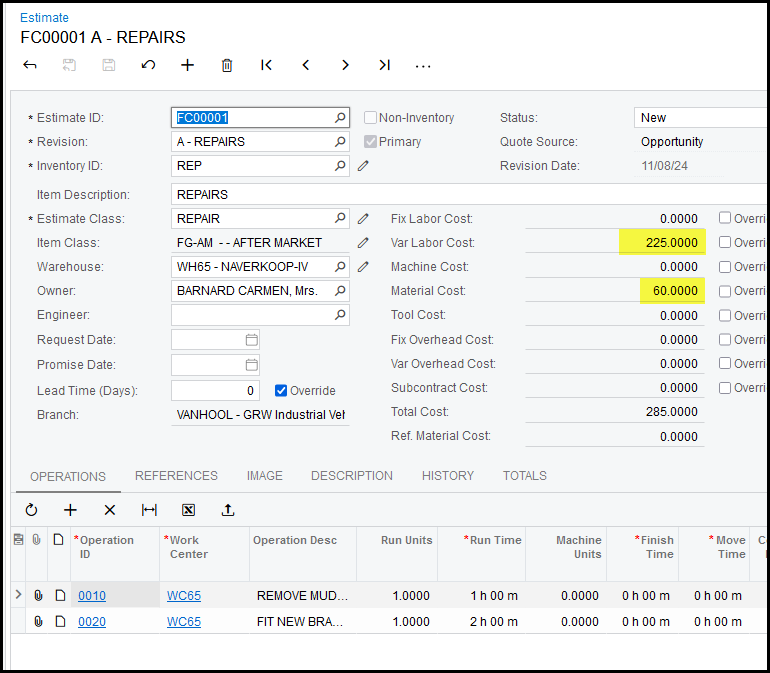
Task: Add a new estimate with the plus icon
Action: [x=187, y=65]
